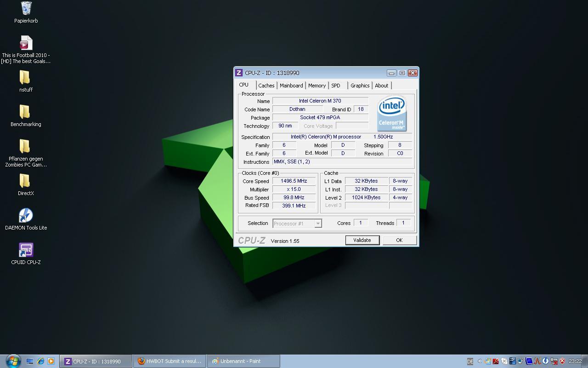Click the Package value Socket 479 mPGA
The height and width of the screenshot is (368, 588).
[x=320, y=117]
